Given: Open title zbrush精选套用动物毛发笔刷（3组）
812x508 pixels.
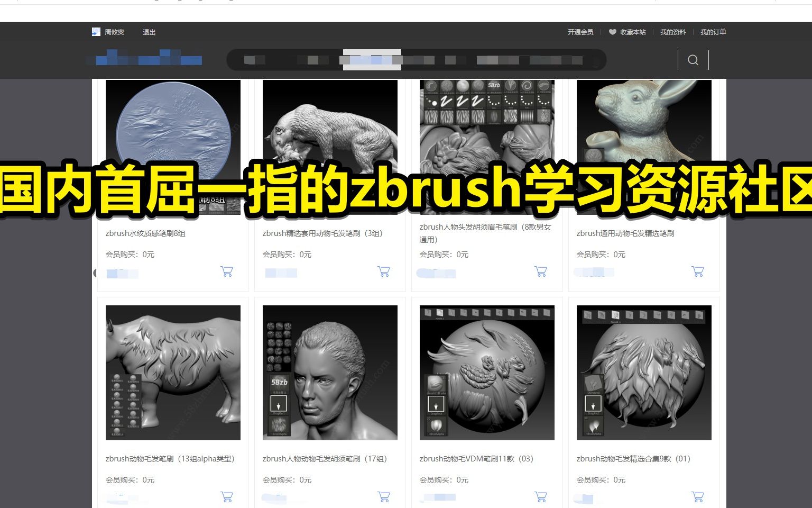Looking at the screenshot, I should click(324, 233).
